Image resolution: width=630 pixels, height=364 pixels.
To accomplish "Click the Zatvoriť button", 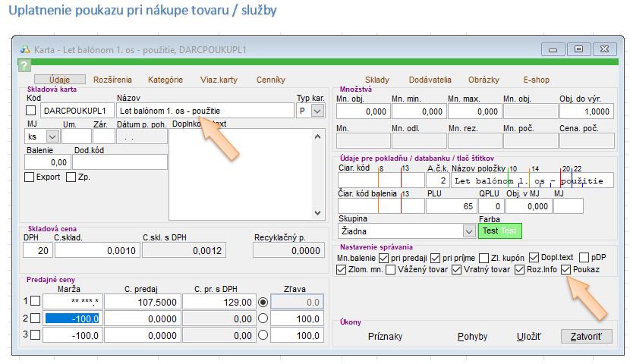I will pos(586,336).
